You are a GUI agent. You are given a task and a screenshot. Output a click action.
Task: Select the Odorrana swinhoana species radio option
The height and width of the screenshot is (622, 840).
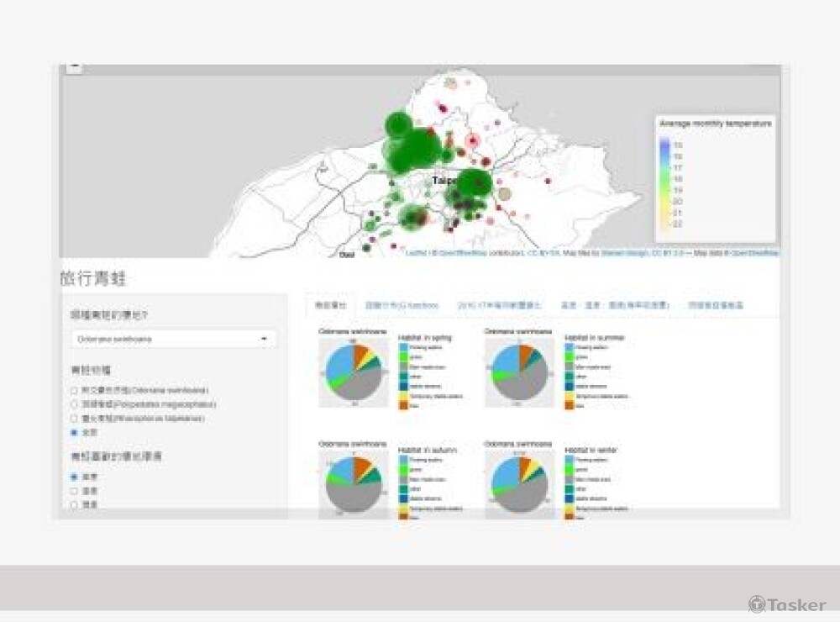[x=75, y=391]
